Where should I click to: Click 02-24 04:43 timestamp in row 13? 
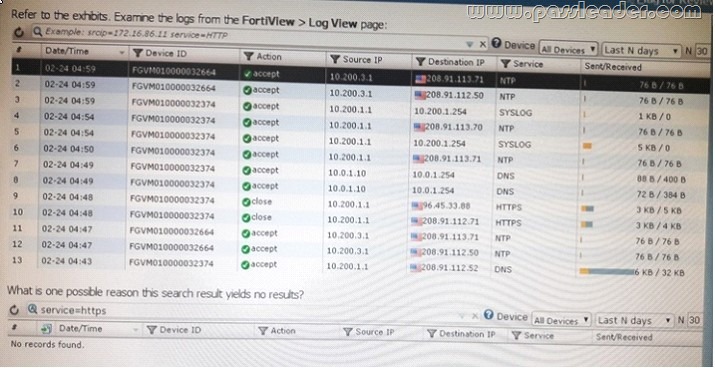tap(67, 261)
